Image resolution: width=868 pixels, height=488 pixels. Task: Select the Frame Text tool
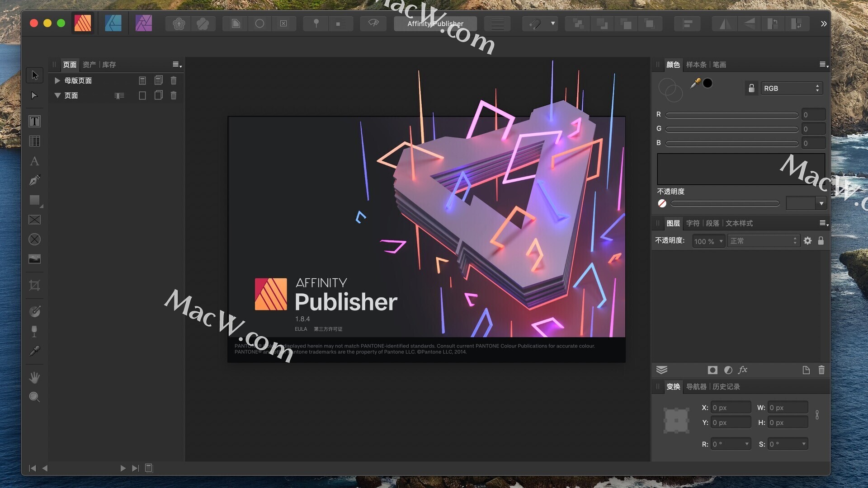coord(35,121)
